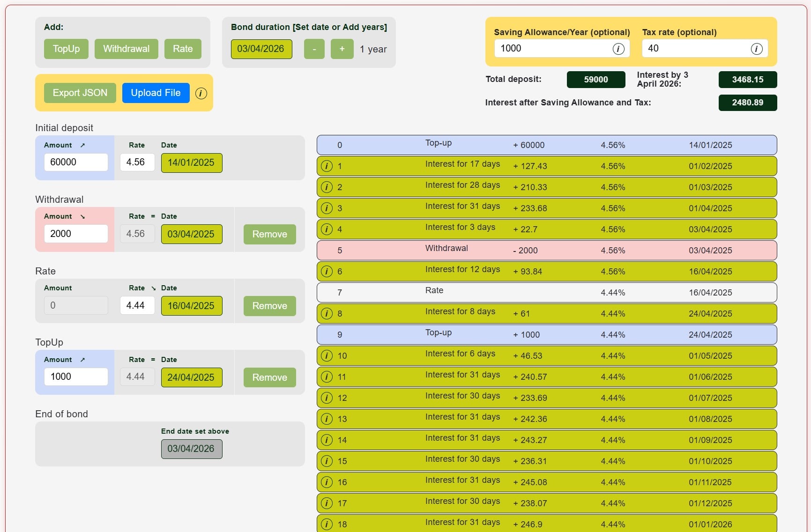
Task: Open rate change date picker 16/04/2025
Action: [x=191, y=306]
